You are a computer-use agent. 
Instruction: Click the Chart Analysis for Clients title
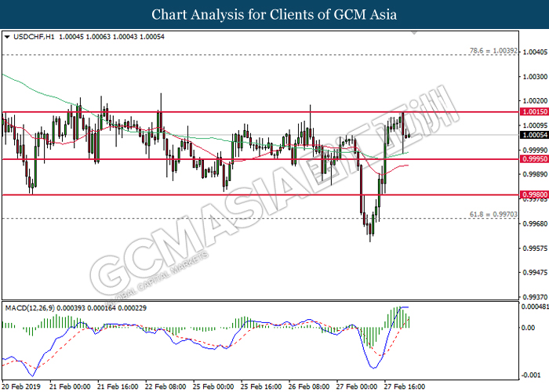[274, 14]
